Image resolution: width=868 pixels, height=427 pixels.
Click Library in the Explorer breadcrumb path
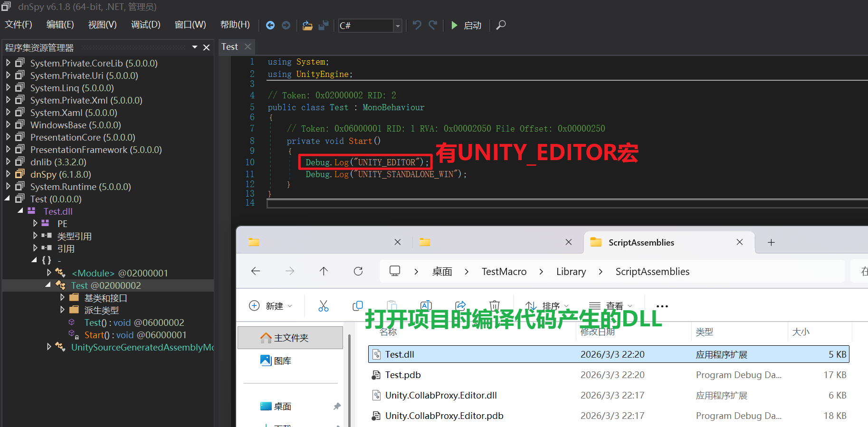(571, 271)
